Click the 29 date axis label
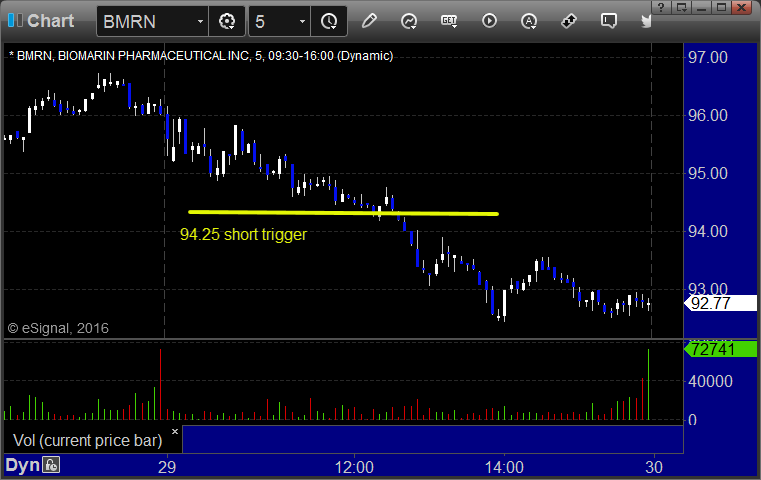Image resolution: width=761 pixels, height=480 pixels. click(x=167, y=467)
